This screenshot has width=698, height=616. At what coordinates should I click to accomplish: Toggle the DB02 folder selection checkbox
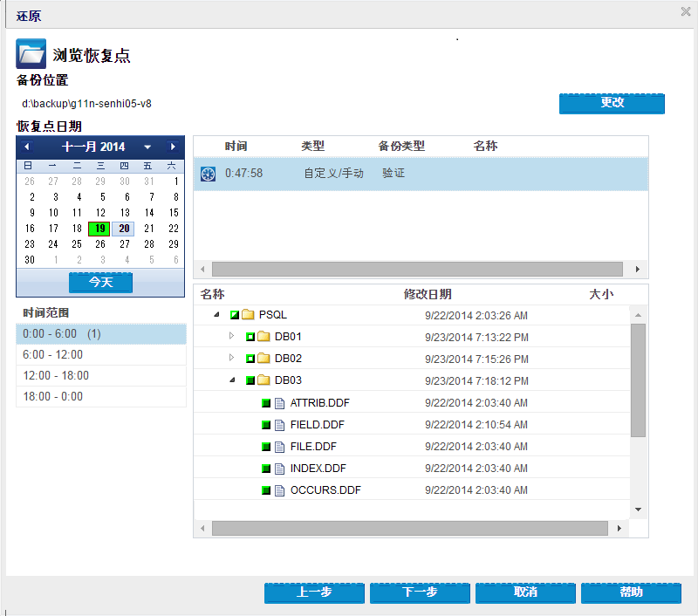(250, 359)
